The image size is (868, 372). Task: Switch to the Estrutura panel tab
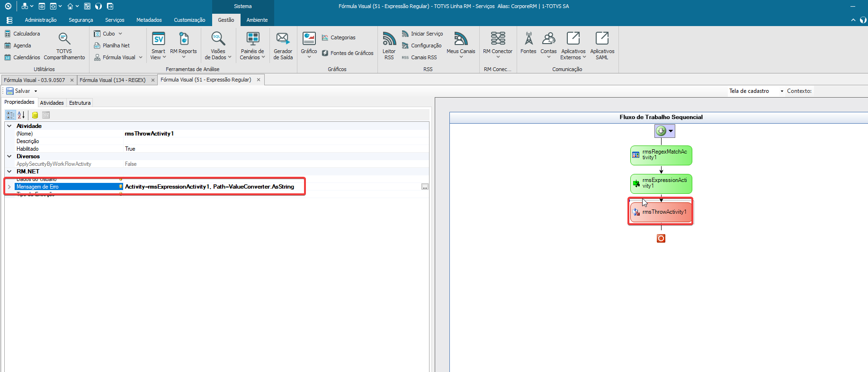[80, 103]
